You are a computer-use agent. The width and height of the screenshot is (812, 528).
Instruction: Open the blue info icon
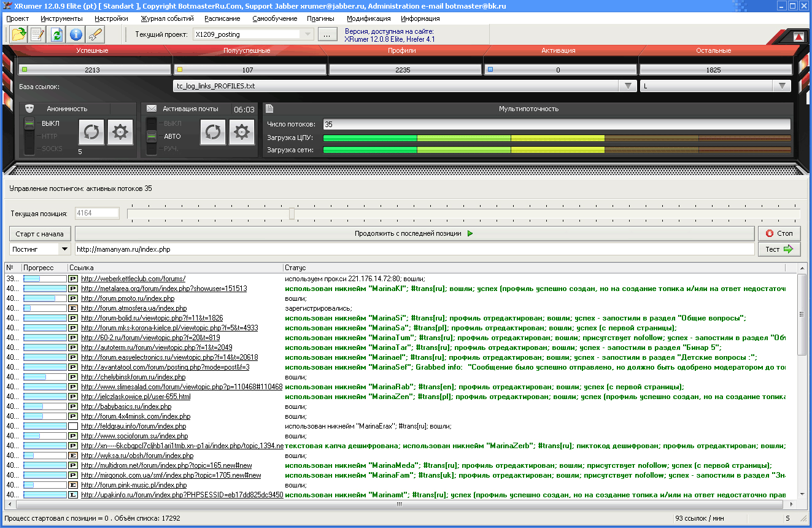[x=75, y=34]
